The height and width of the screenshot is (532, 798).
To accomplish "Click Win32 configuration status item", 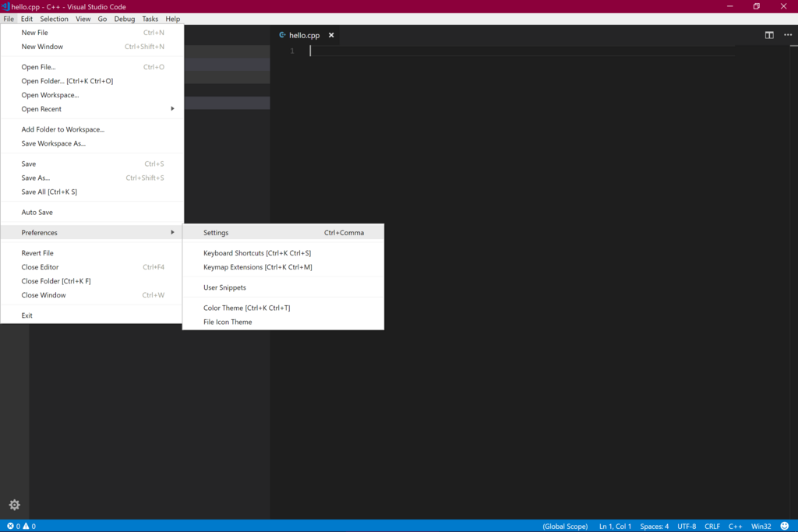I will point(761,526).
